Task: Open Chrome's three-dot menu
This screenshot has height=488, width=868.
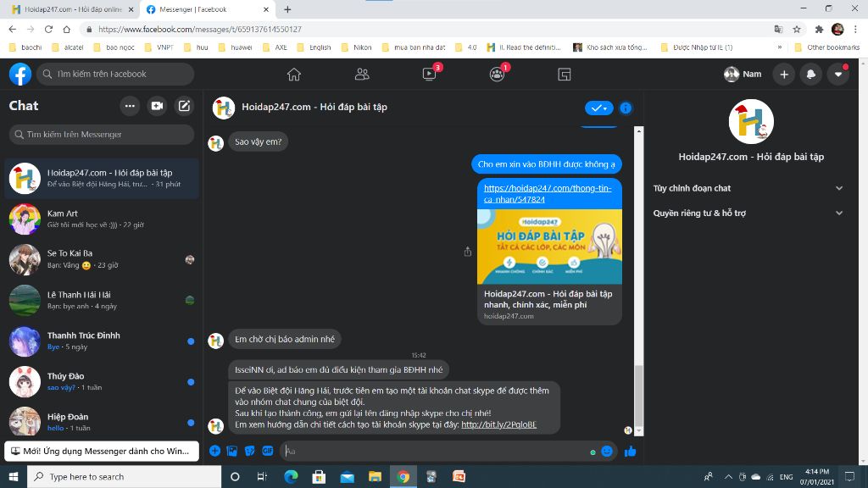Action: click(855, 30)
